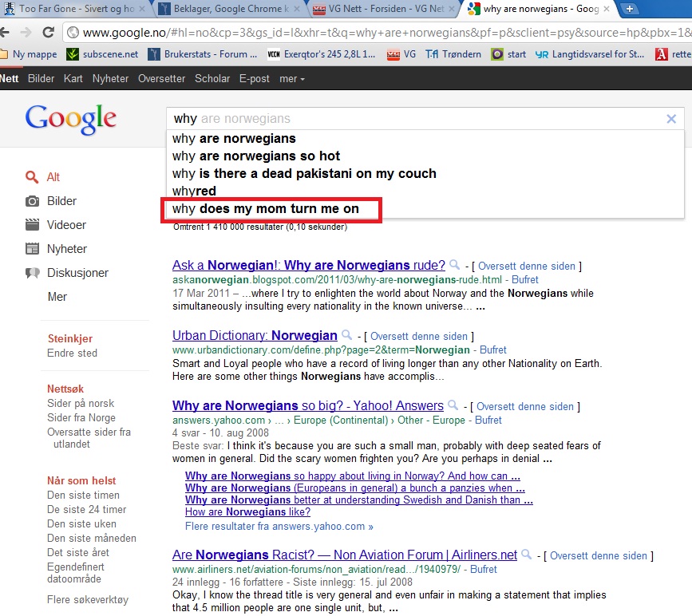Open Oversetter in the top black bar
The image size is (692, 616).
161,78
